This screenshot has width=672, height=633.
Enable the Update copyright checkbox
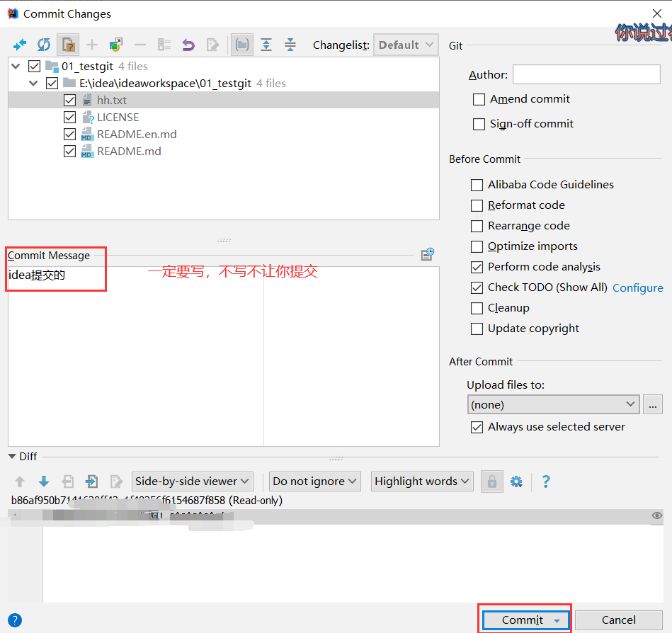coord(477,329)
